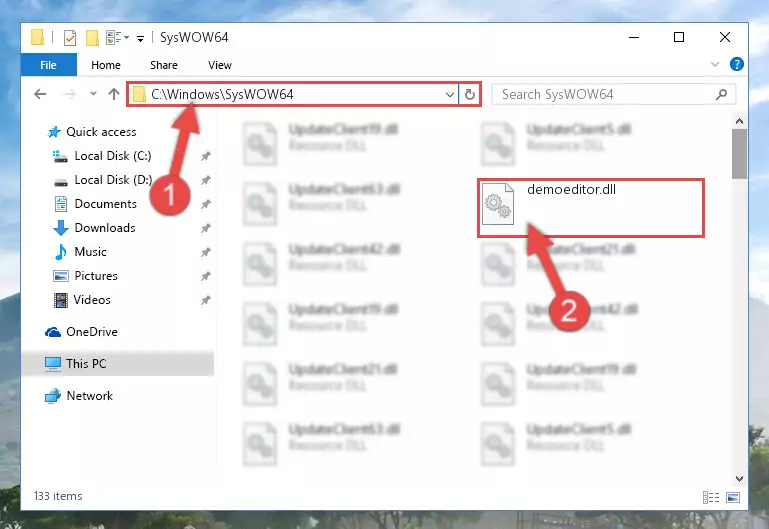The image size is (769, 529).
Task: Click the demoeditor.dll file name
Action: point(571,190)
